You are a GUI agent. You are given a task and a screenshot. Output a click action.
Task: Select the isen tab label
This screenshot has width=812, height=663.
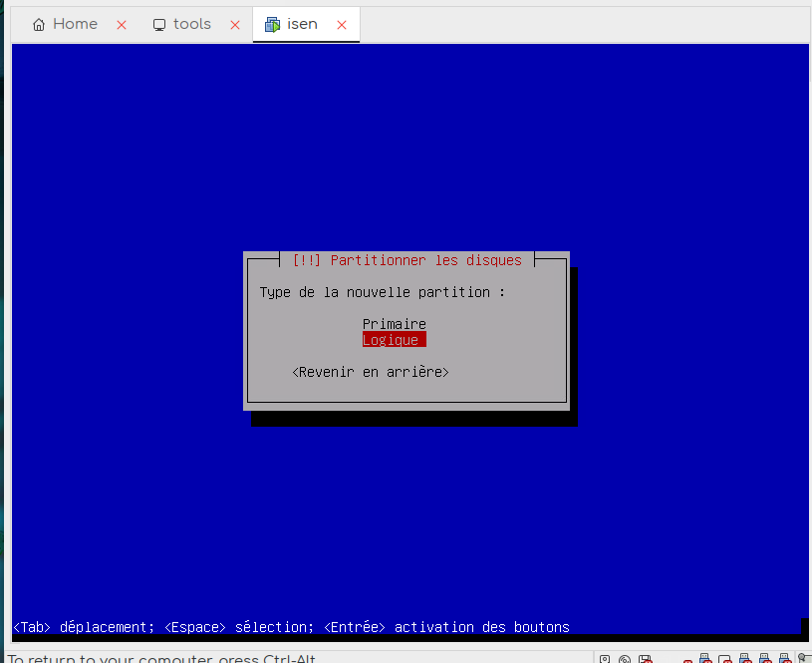(302, 24)
